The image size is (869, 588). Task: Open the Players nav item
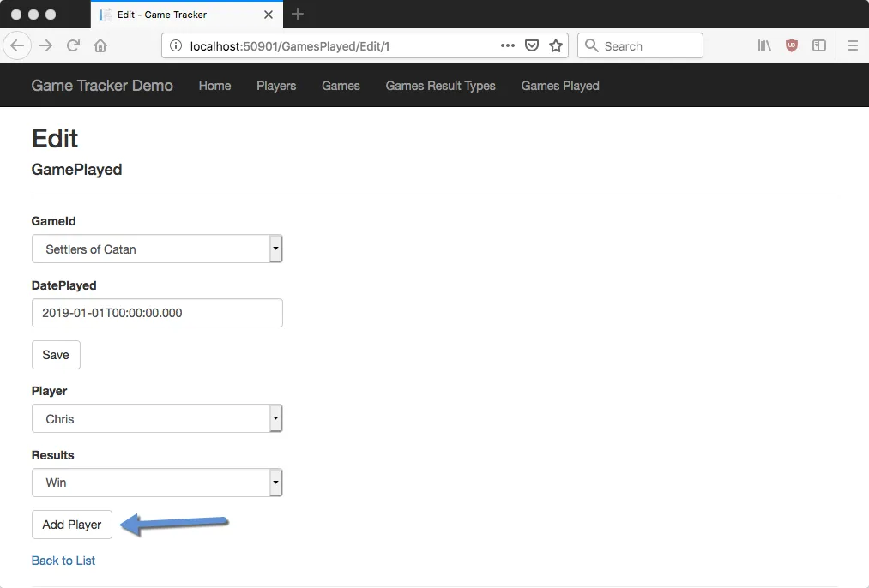coord(276,86)
